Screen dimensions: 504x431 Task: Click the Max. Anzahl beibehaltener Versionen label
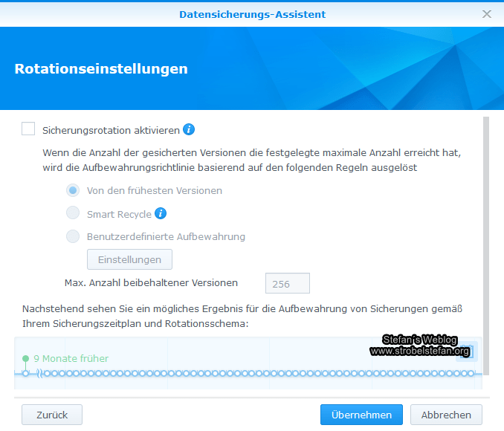click(151, 283)
